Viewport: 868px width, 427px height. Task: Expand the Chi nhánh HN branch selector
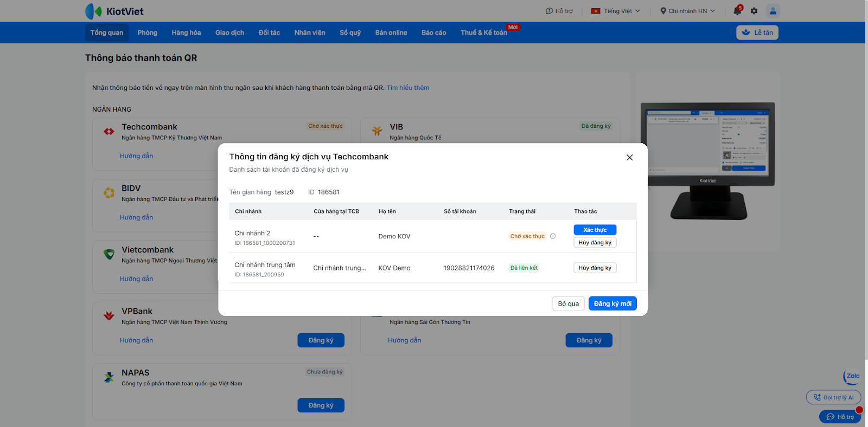coord(687,11)
